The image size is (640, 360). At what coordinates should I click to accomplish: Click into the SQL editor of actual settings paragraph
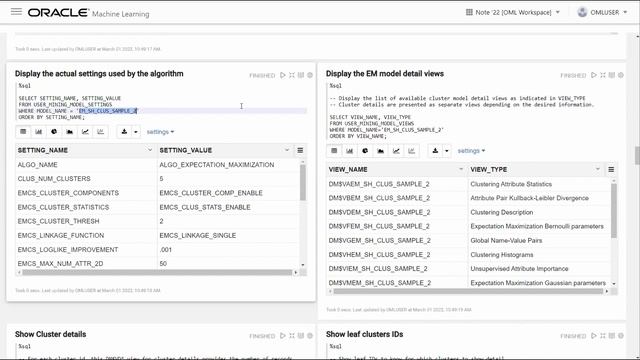(x=162, y=101)
